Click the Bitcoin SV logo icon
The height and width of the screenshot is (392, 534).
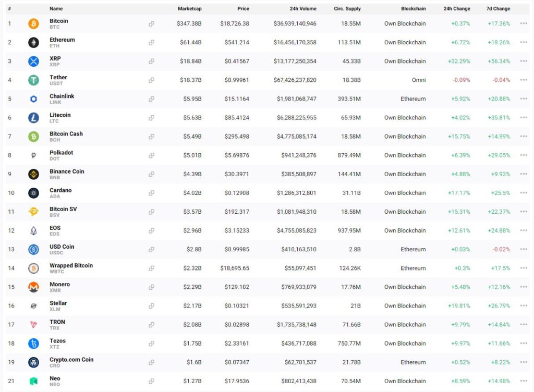click(33, 212)
